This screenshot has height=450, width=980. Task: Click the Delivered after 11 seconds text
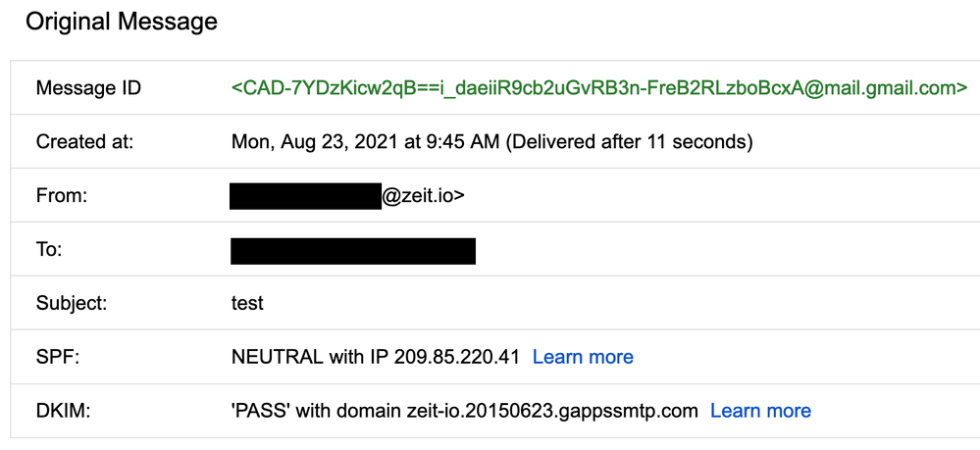(629, 142)
